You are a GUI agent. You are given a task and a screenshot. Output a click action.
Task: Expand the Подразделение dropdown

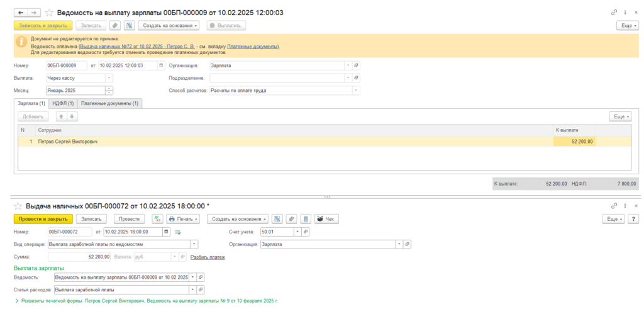click(x=348, y=77)
